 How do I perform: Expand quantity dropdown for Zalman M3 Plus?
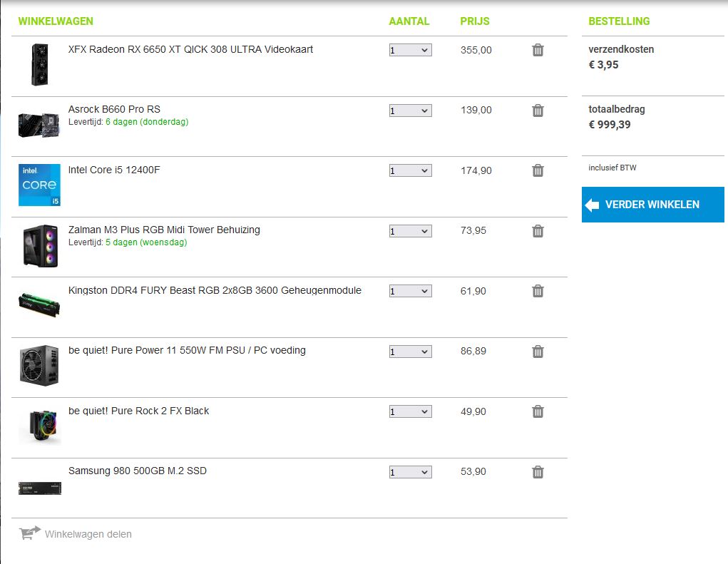pyautogui.click(x=411, y=231)
